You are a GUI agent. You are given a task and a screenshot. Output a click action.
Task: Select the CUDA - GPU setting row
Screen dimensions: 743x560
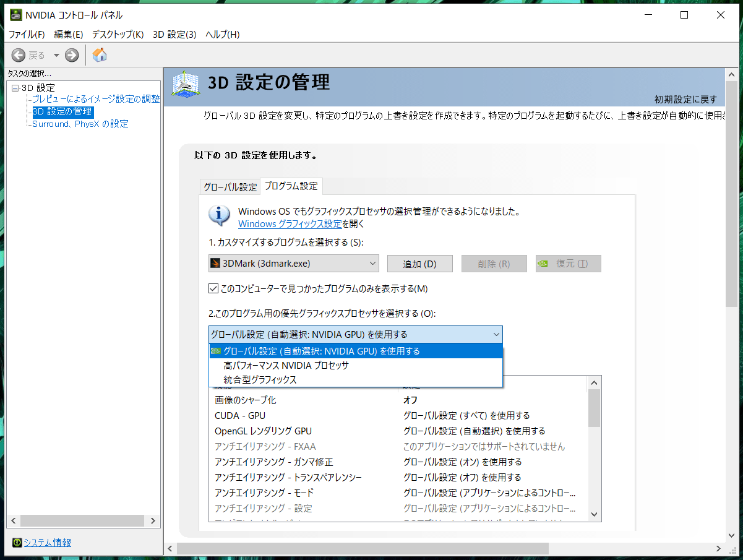[x=399, y=415]
